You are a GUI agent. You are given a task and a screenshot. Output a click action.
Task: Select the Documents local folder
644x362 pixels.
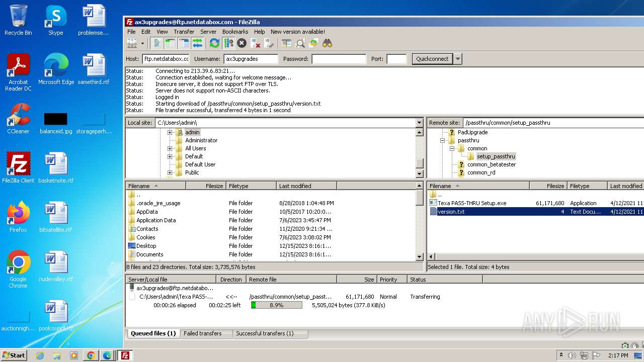click(x=149, y=254)
